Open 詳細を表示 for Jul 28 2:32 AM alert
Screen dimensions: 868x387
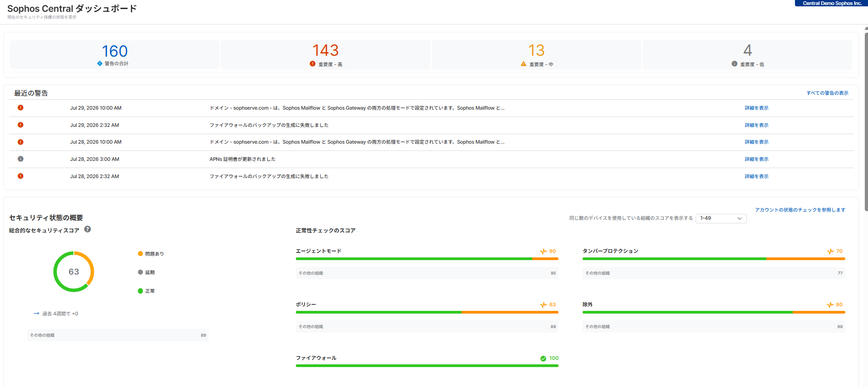click(756, 176)
